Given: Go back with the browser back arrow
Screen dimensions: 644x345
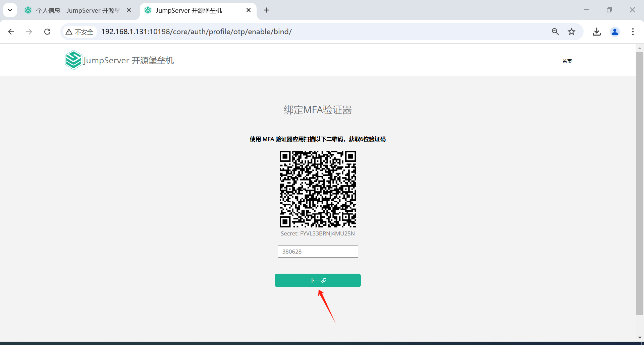Looking at the screenshot, I should pyautogui.click(x=11, y=31).
